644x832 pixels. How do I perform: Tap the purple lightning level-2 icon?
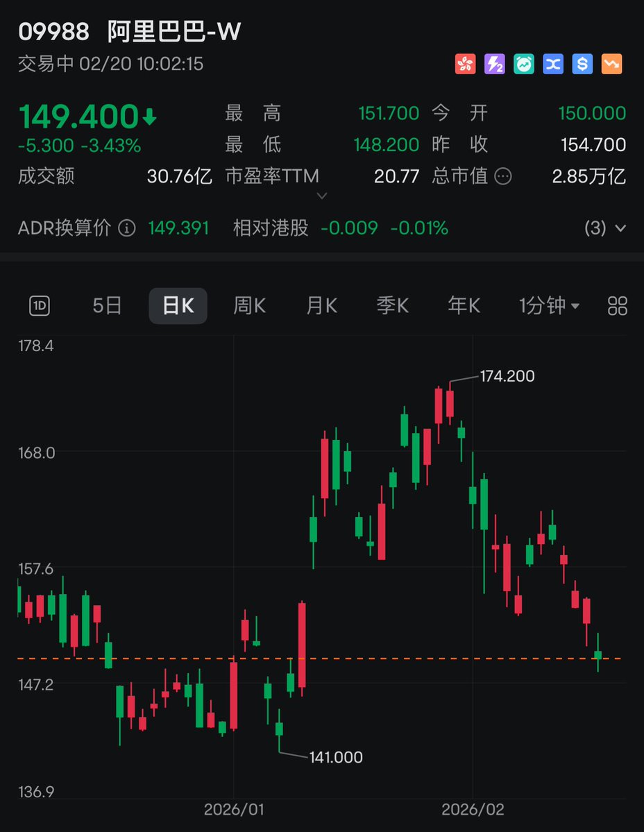[494, 65]
